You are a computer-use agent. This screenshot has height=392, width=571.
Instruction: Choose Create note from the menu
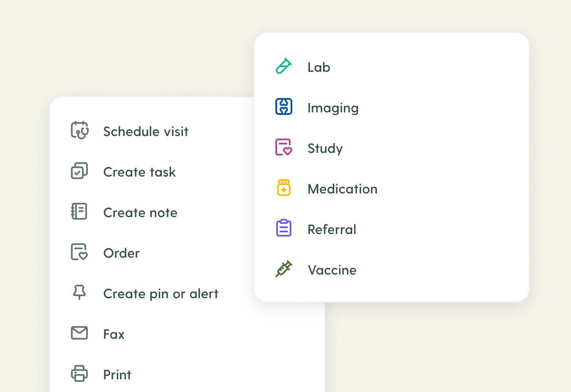[140, 212]
